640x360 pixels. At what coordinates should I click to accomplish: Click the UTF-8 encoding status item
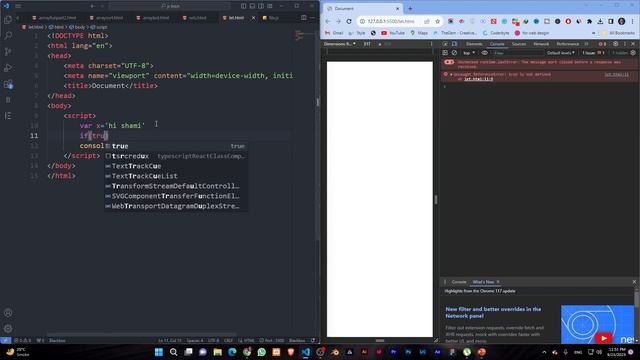213,340
